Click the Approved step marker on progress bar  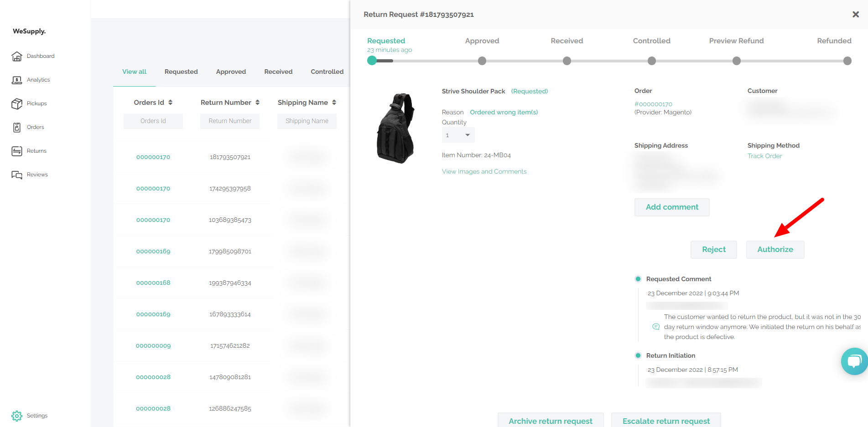click(482, 61)
